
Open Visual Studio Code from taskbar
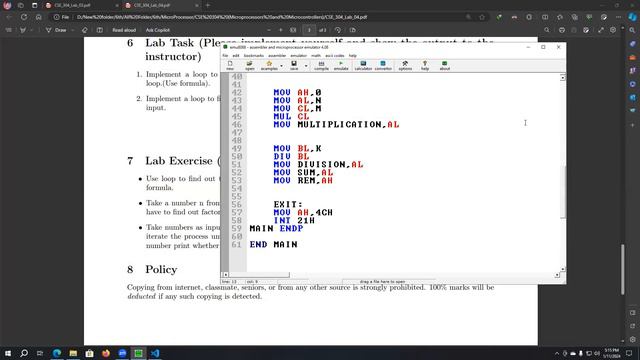(155, 353)
